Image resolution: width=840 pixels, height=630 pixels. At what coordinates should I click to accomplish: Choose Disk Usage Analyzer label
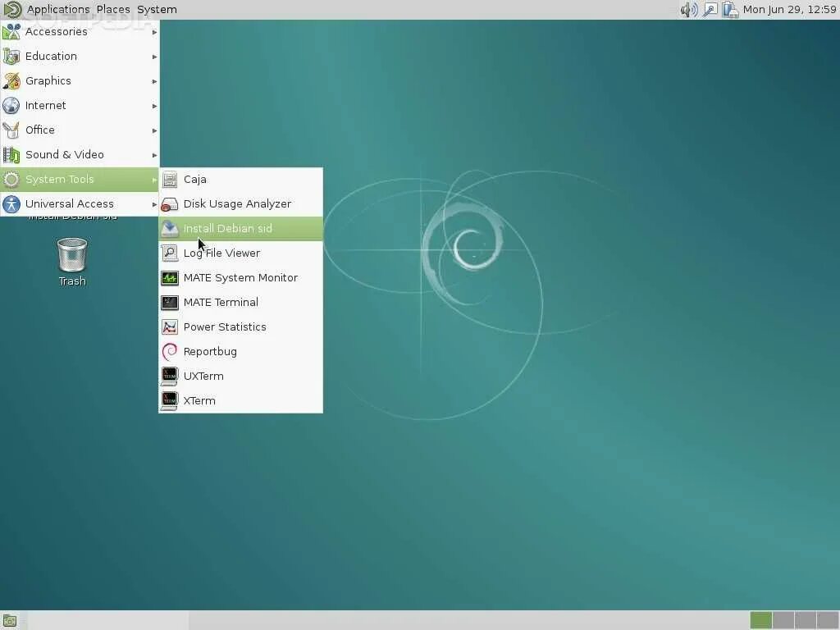[237, 204]
